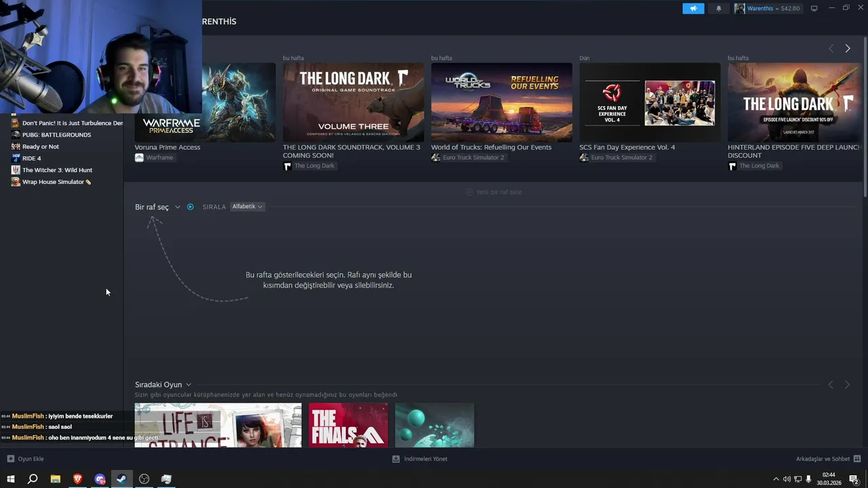Open the Windows action center notifications

click(x=854, y=479)
